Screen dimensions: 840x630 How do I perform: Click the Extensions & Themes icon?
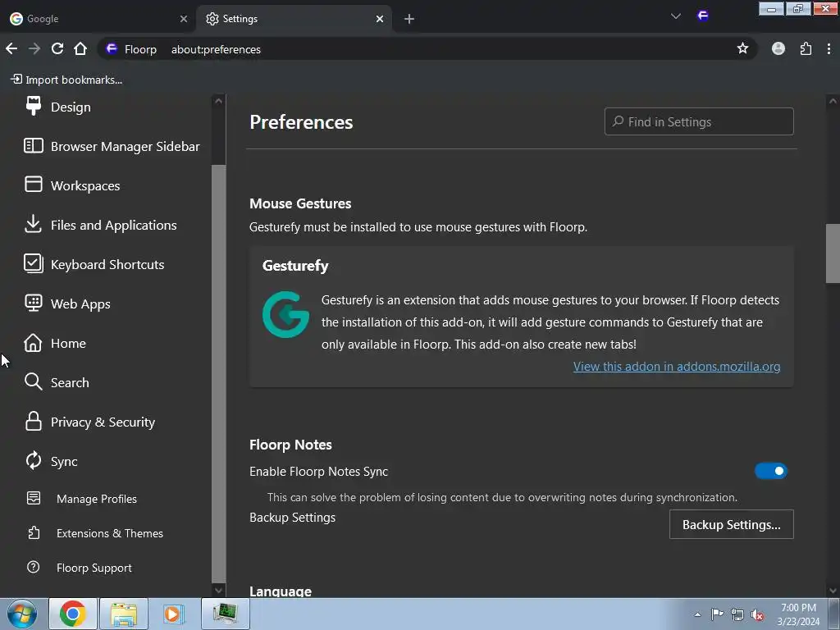tap(33, 532)
